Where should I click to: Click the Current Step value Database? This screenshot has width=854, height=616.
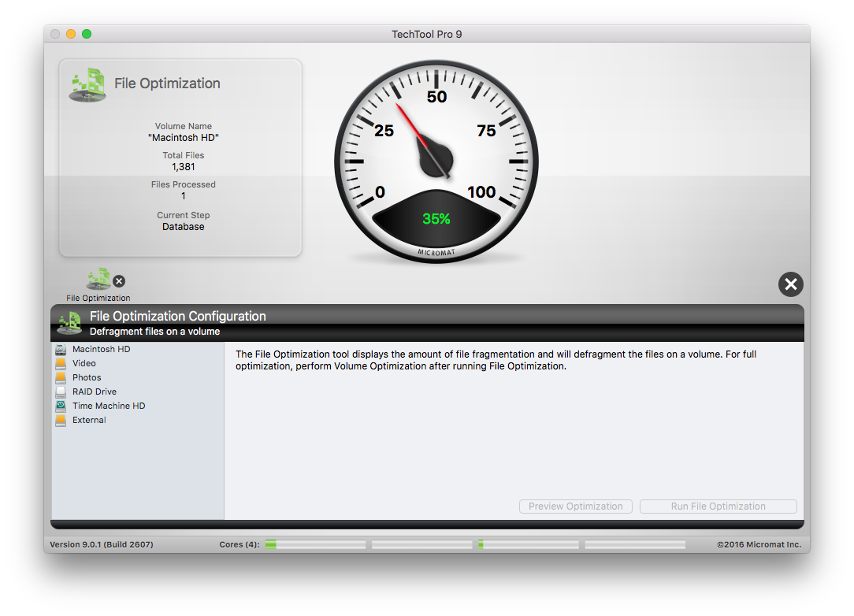(x=184, y=227)
